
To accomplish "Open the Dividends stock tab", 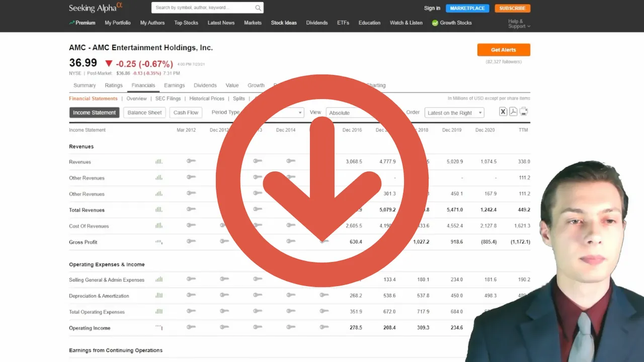I will click(x=205, y=85).
